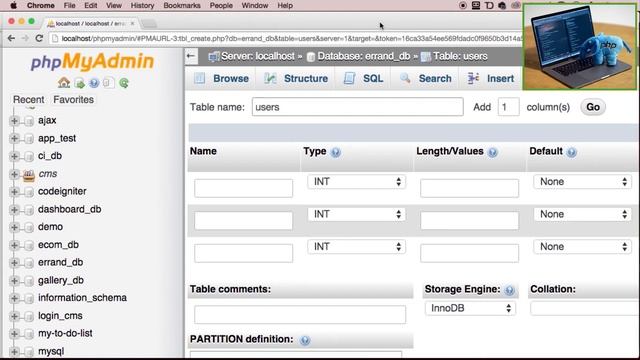The width and height of the screenshot is (640, 360).
Task: Expand the codeigniter database node
Action: pos(14,192)
